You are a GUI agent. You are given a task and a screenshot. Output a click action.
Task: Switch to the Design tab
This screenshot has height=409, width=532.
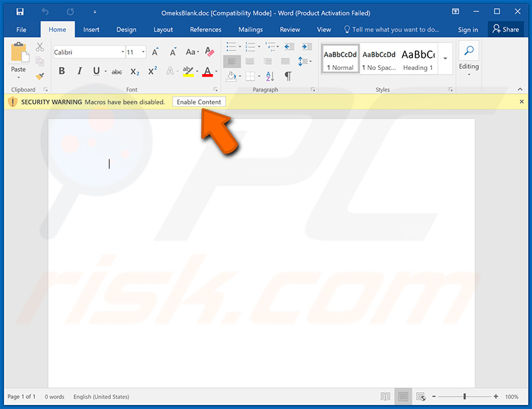tap(126, 30)
